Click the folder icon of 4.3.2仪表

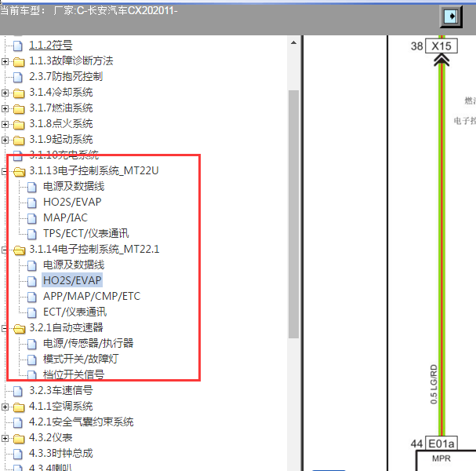(19, 439)
